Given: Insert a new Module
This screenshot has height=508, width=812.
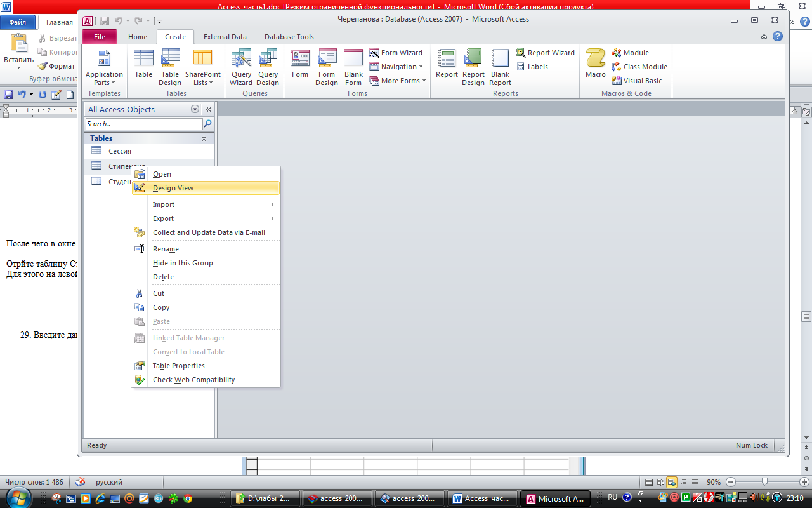Looking at the screenshot, I should coord(630,53).
